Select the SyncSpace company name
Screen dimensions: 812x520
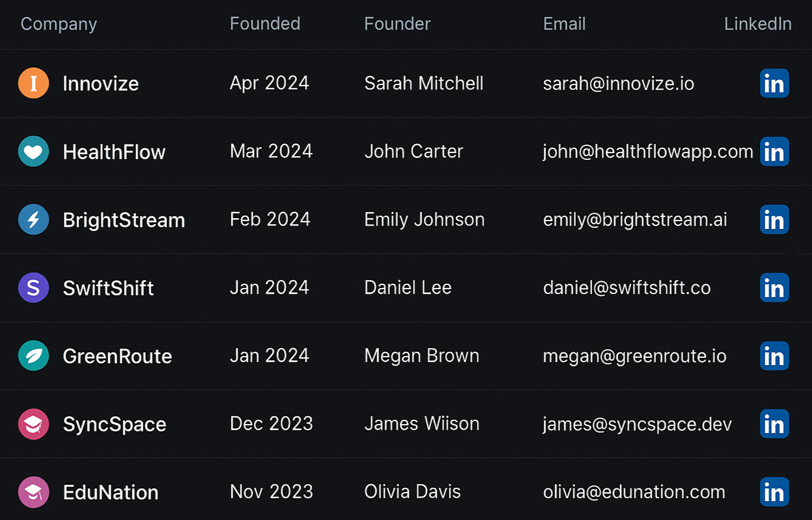(x=114, y=424)
